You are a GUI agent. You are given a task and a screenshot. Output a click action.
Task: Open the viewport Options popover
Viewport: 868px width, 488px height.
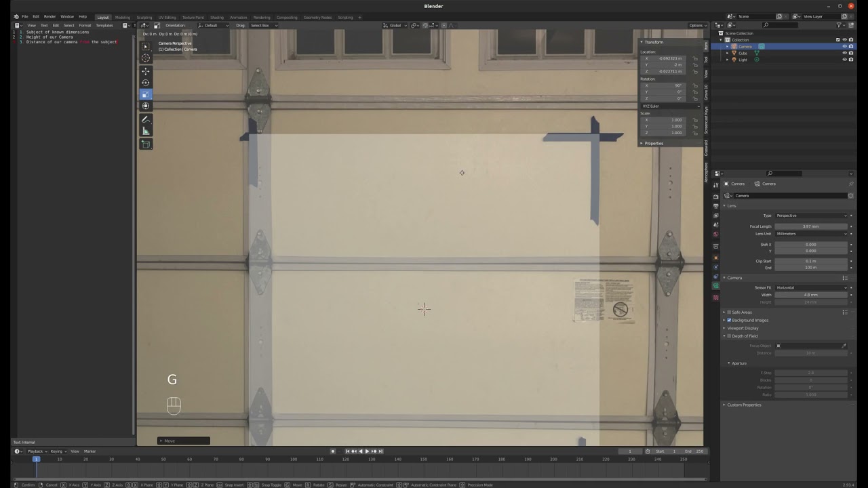coord(696,25)
